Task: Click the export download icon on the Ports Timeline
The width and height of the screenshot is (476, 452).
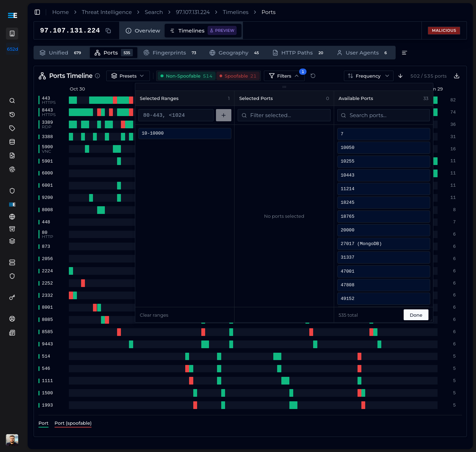Action: coord(456,76)
